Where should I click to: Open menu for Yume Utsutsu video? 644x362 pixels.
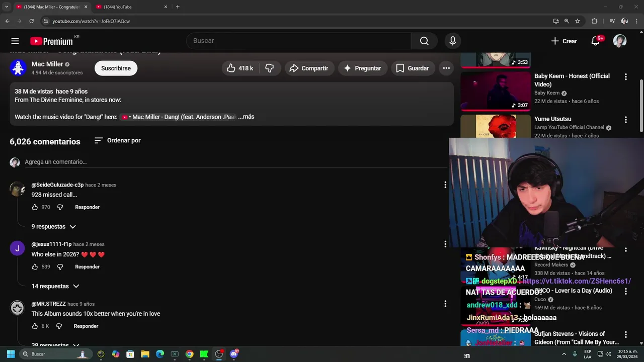coord(626,120)
